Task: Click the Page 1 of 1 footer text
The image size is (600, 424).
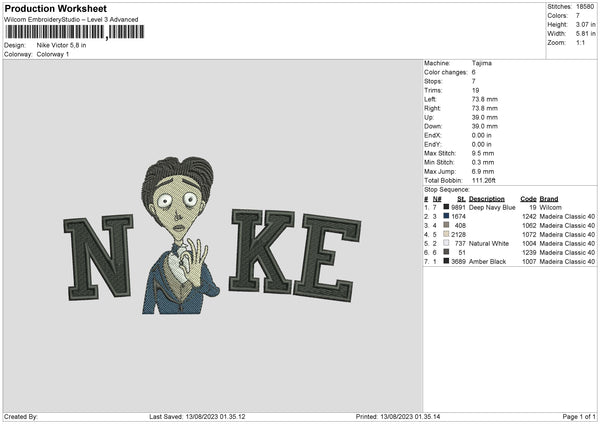Action: pos(579,416)
